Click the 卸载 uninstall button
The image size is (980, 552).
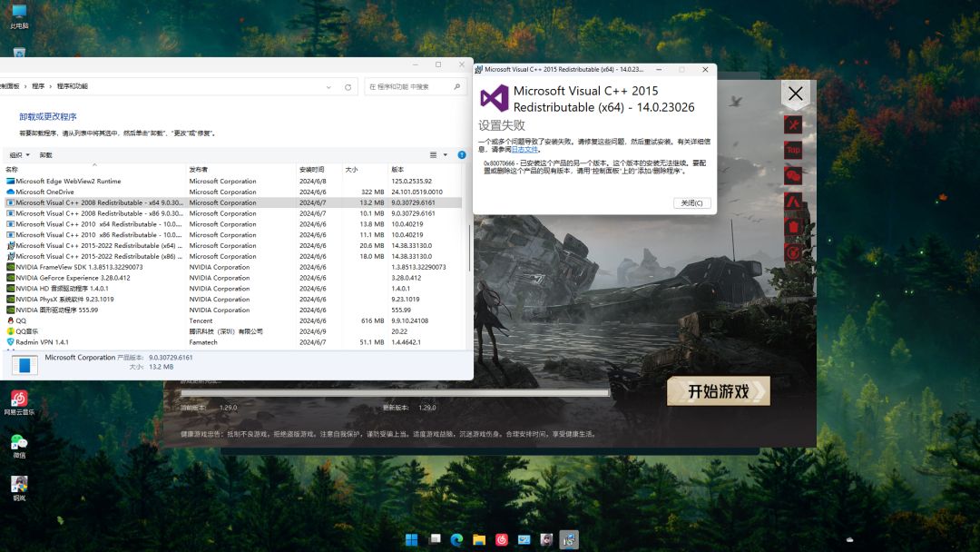(x=46, y=155)
